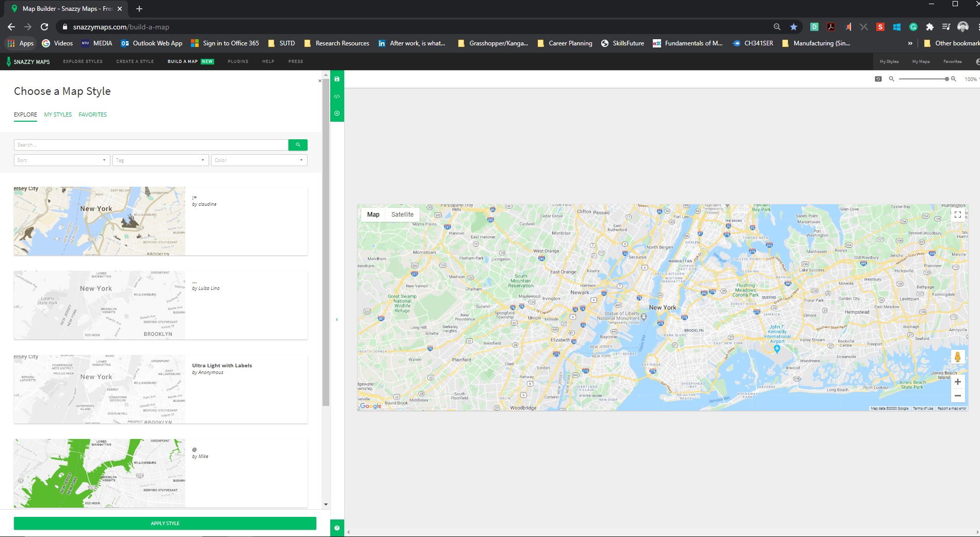Switch to Favorites tab

point(93,115)
